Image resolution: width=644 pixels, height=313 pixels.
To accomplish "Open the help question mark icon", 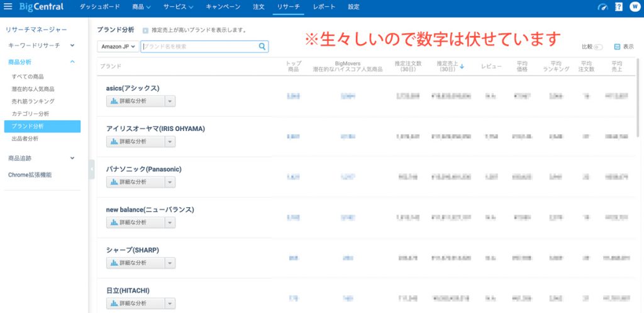I will tap(619, 7).
